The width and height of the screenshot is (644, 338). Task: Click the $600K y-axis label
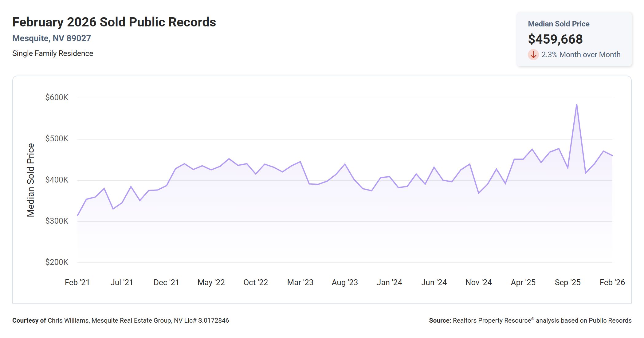tap(57, 98)
